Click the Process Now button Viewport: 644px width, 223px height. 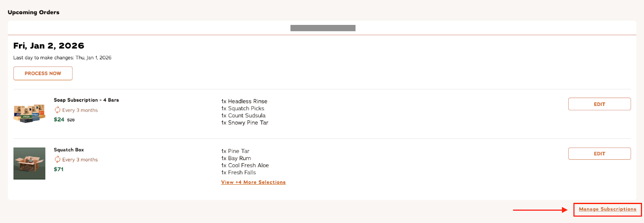(x=43, y=73)
